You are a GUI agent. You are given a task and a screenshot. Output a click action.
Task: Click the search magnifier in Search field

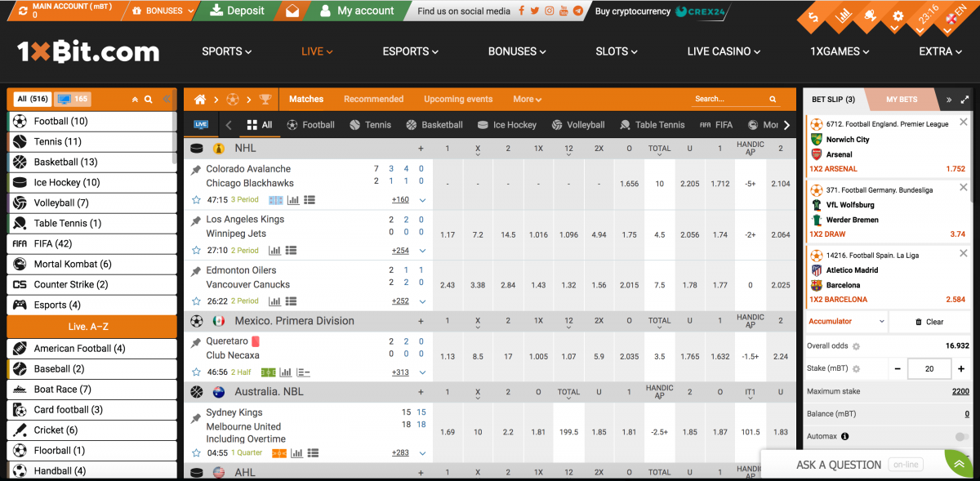pyautogui.click(x=773, y=100)
